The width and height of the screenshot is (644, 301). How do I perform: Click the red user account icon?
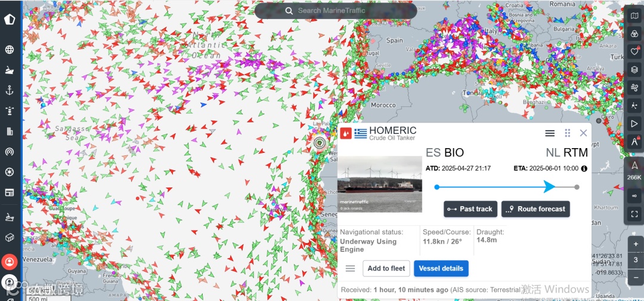point(9,262)
